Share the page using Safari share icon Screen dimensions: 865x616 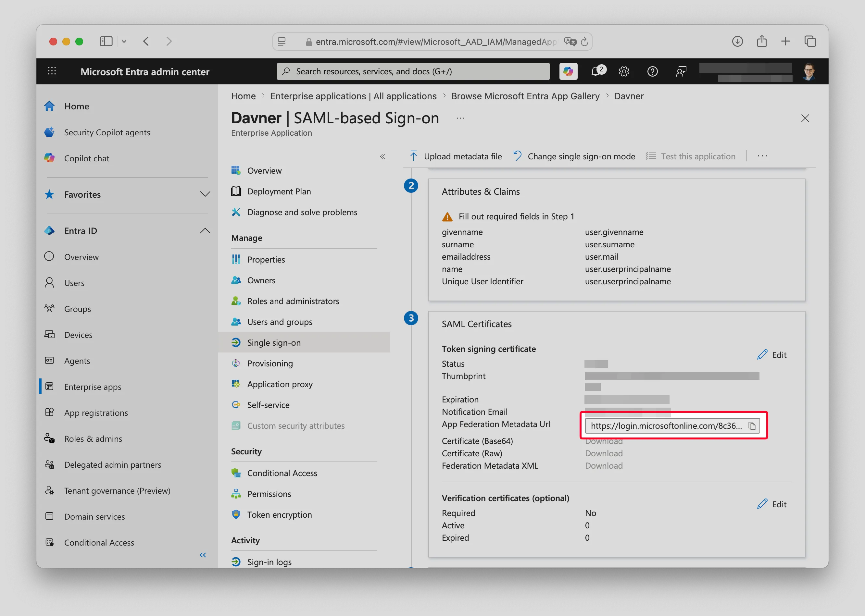click(x=761, y=41)
